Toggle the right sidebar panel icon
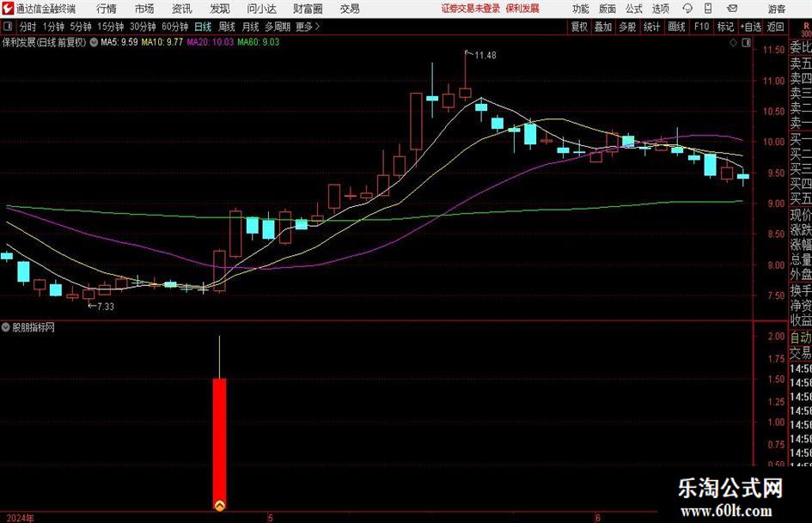The width and height of the screenshot is (812, 523). (x=746, y=44)
